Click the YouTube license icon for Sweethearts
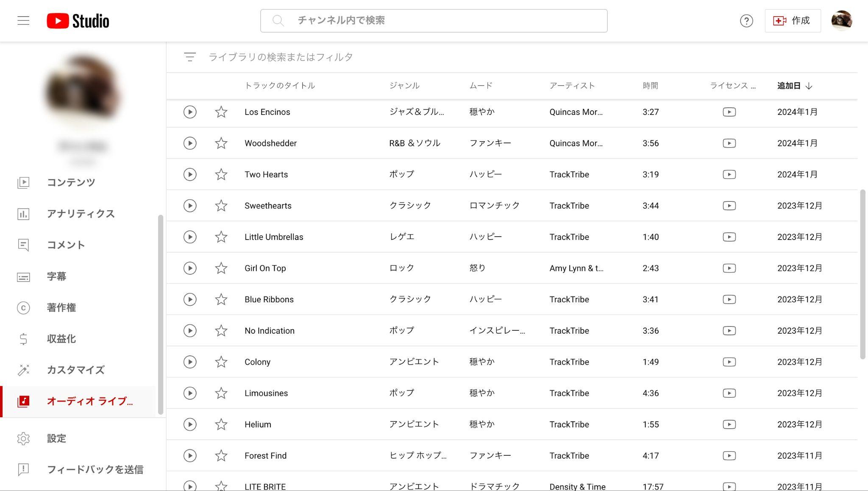 [x=729, y=206]
